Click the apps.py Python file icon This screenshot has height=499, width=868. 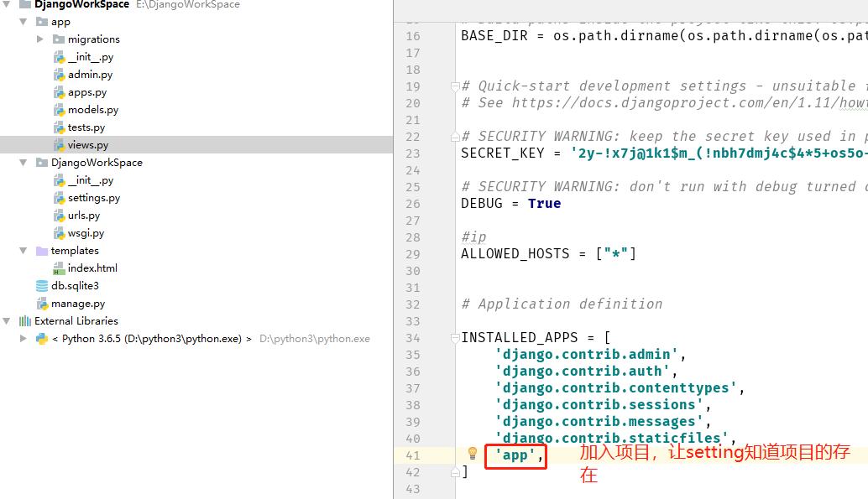60,92
